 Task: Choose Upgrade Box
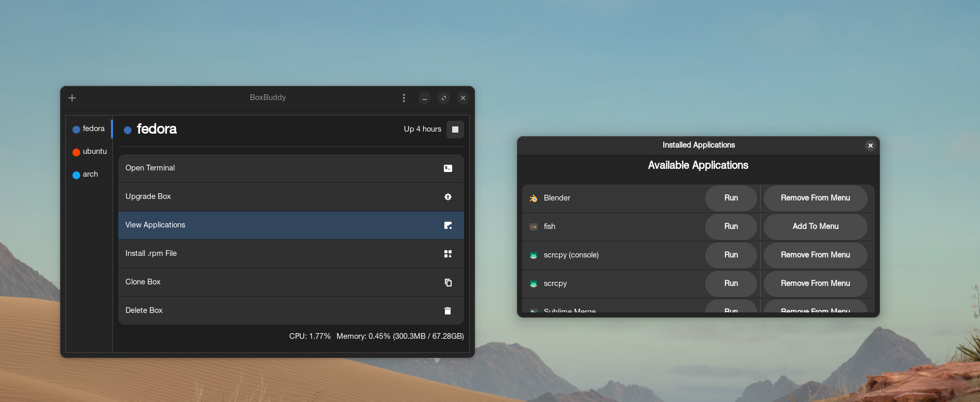[x=291, y=197]
